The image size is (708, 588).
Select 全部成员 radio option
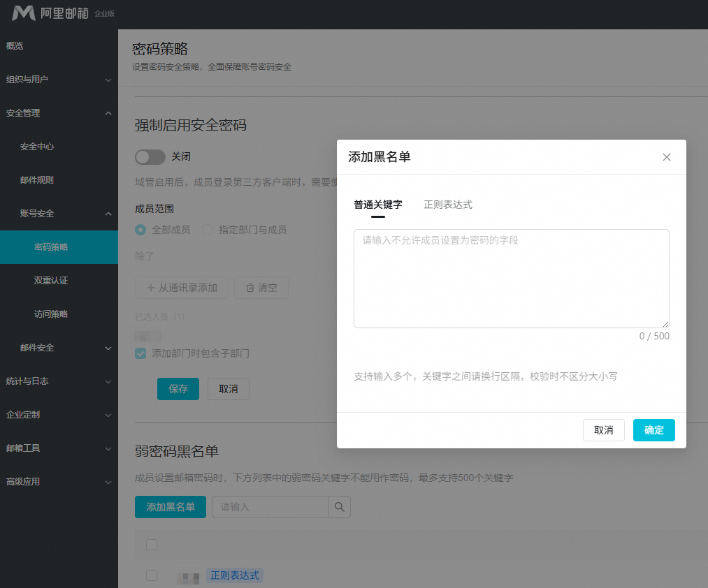(x=140, y=230)
